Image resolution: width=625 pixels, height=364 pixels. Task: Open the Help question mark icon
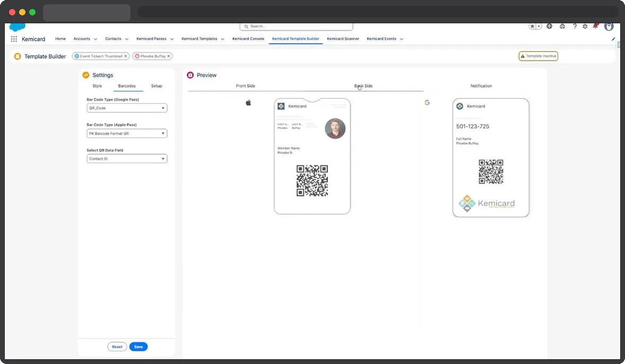[x=575, y=26]
